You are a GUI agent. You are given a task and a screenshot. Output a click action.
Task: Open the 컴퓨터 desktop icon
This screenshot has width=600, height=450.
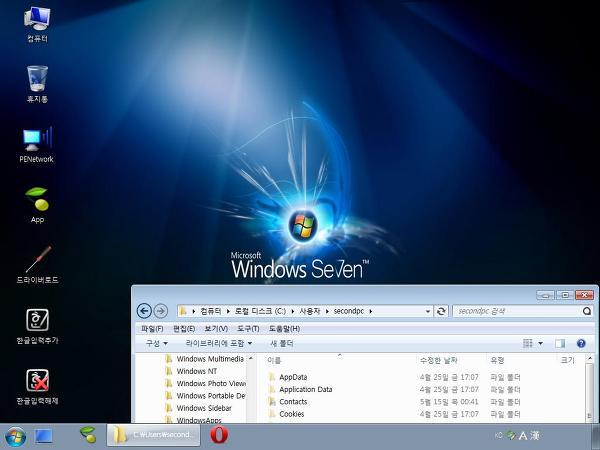(x=37, y=24)
